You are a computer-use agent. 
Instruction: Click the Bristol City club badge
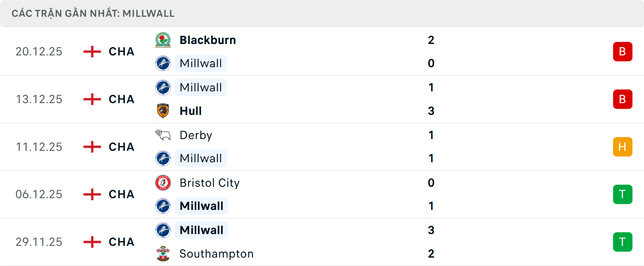[163, 183]
